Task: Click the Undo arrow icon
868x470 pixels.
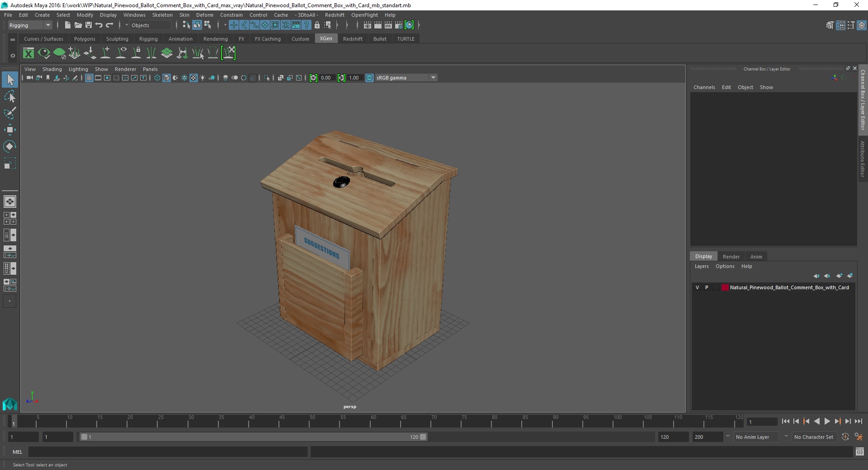Action: 99,25
